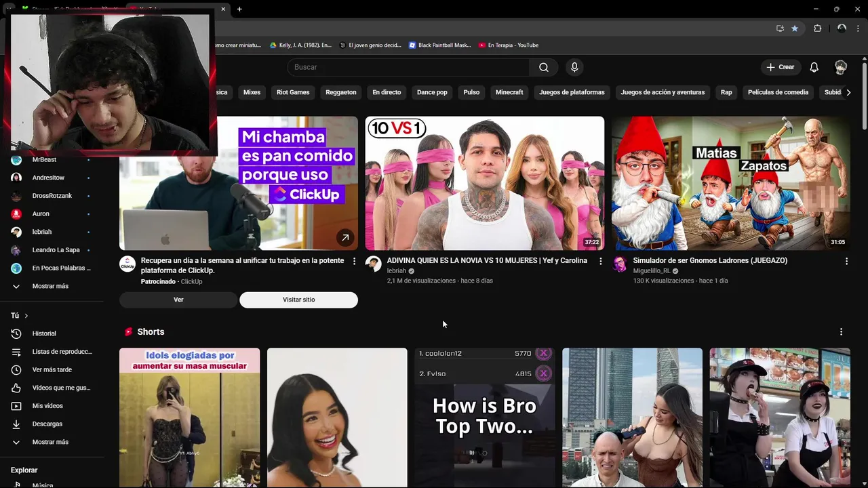Viewport: 868px width, 488px height.
Task: Open ClickUp ad options menu
Action: click(x=354, y=261)
